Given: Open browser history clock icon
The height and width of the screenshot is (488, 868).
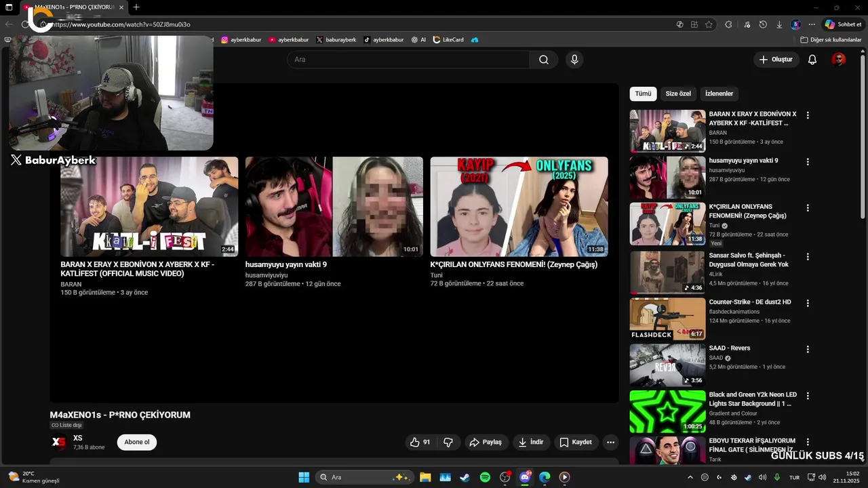Looking at the screenshot, I should click(763, 24).
